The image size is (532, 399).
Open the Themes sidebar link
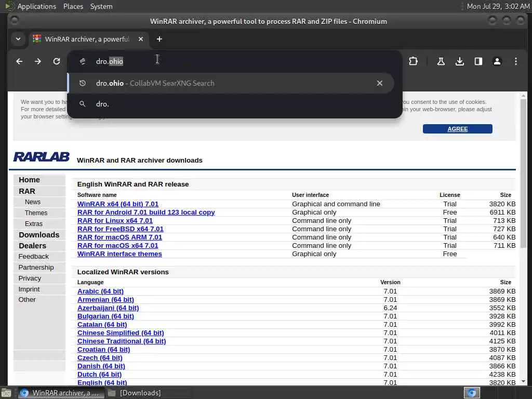point(36,212)
